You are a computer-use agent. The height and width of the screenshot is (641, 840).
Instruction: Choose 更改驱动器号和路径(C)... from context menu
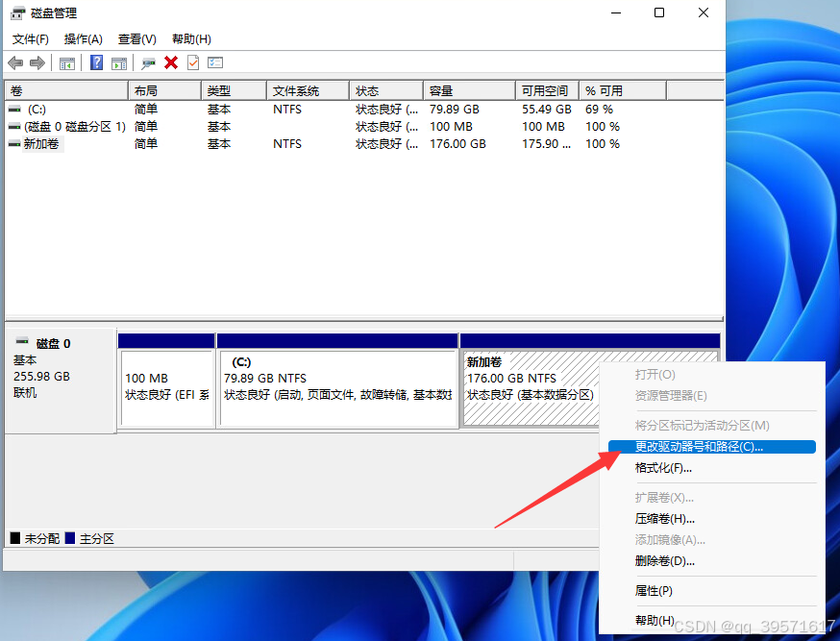712,447
